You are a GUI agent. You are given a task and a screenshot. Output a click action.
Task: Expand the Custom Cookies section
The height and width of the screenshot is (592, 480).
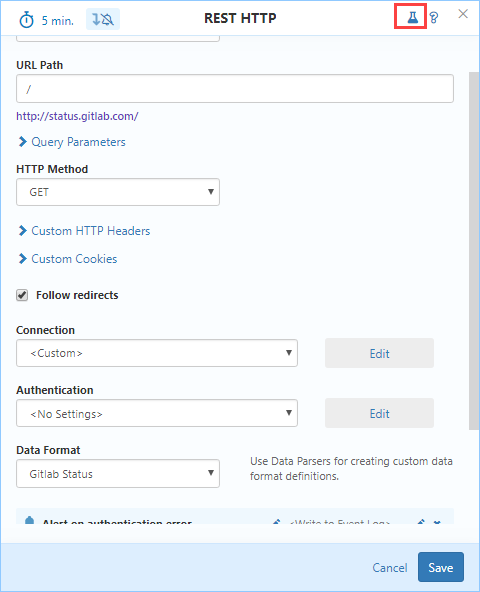68,259
